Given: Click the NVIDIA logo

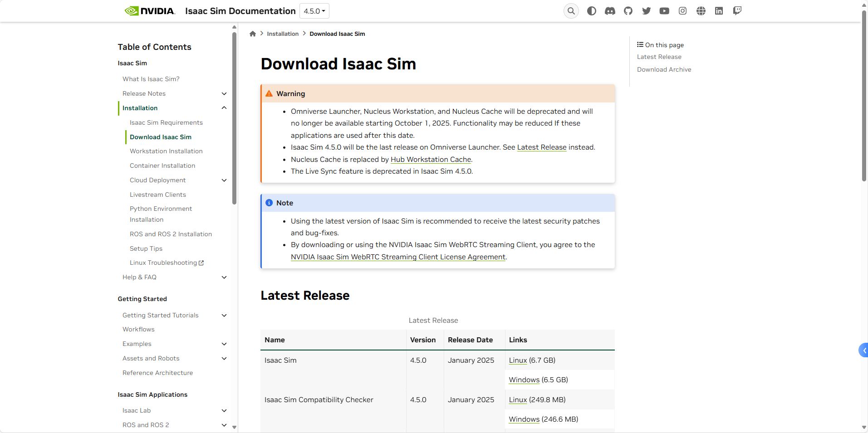Looking at the screenshot, I should tap(150, 10).
